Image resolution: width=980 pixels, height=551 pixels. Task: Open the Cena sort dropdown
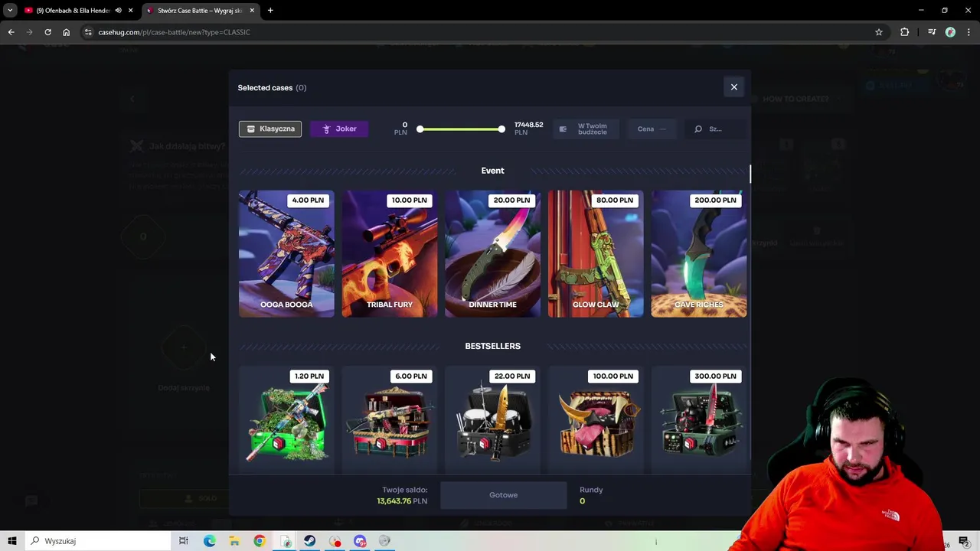pyautogui.click(x=652, y=129)
